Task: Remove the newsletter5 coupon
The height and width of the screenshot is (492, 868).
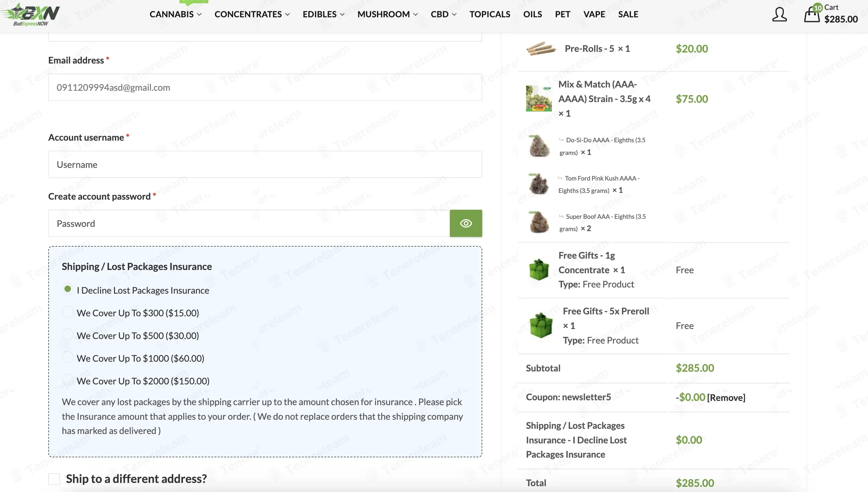Action: [726, 397]
